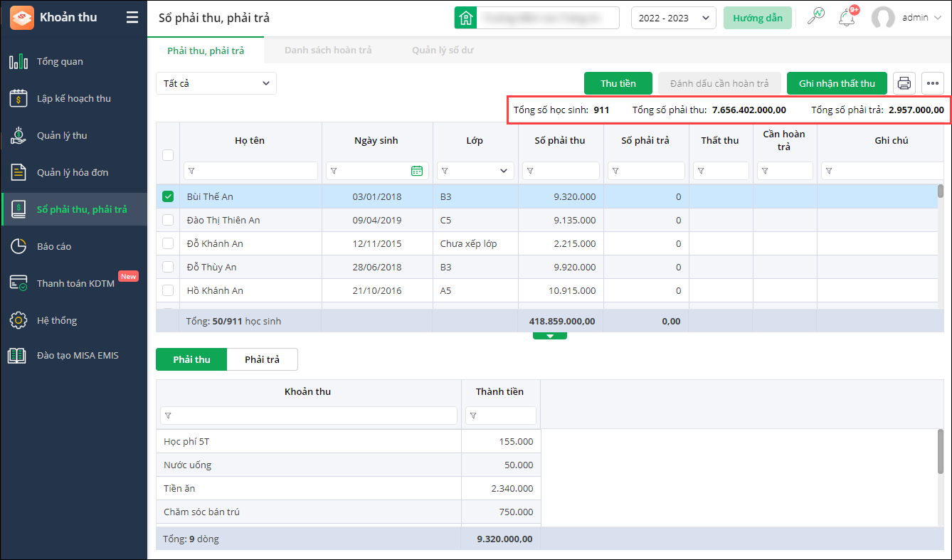Screen dimensions: 952x560
Task: Open Tổng quan overview icon
Action: [18, 61]
